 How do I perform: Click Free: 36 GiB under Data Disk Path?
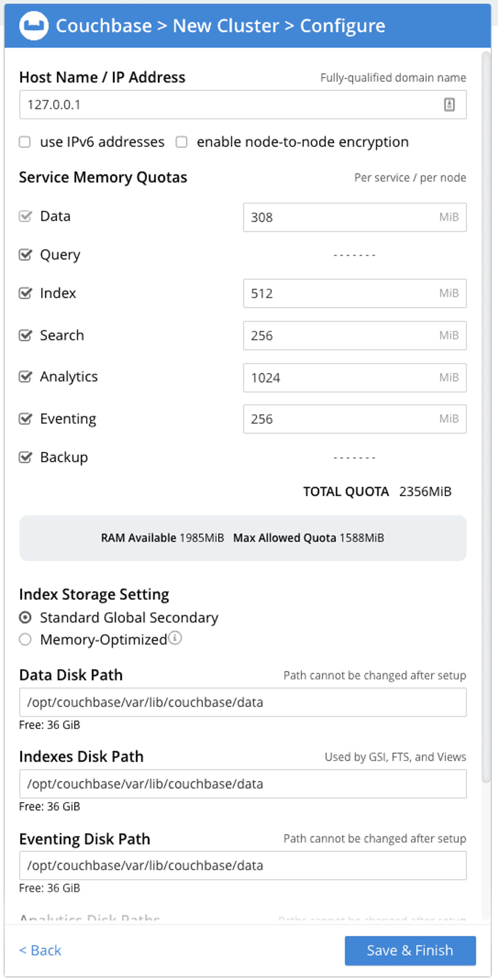click(x=50, y=725)
